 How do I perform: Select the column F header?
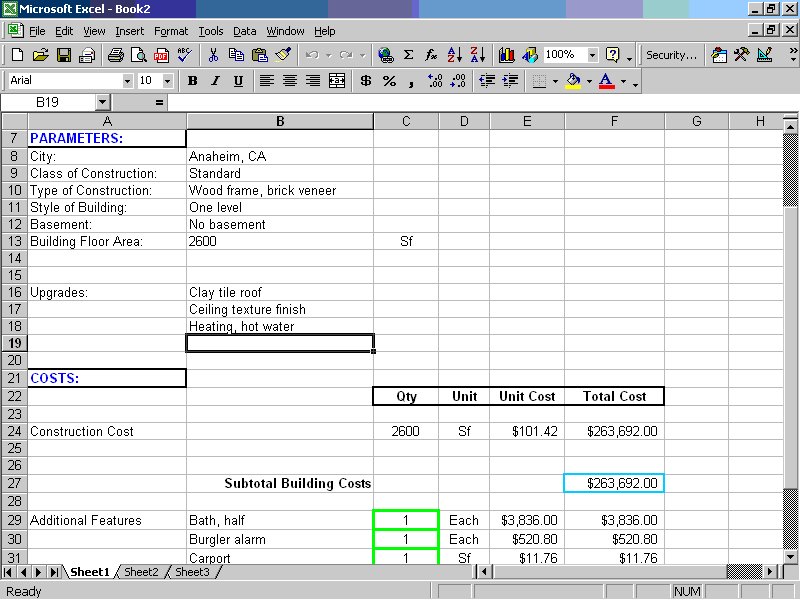(x=614, y=121)
